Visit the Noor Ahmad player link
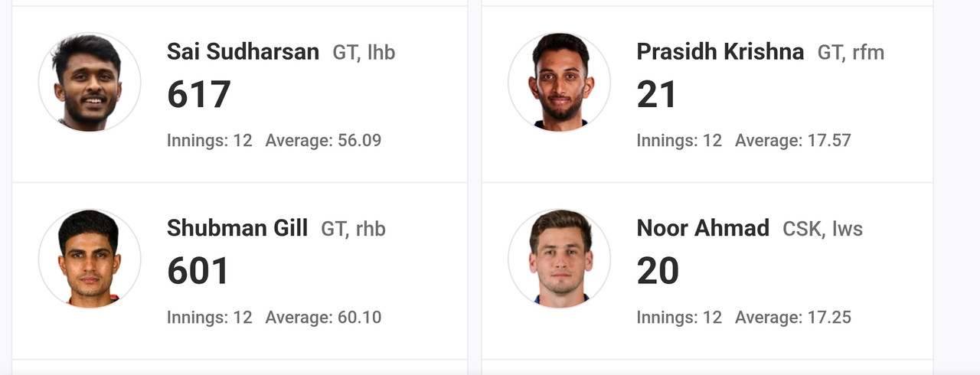Viewport: 980px width, 375px height. pos(703,228)
